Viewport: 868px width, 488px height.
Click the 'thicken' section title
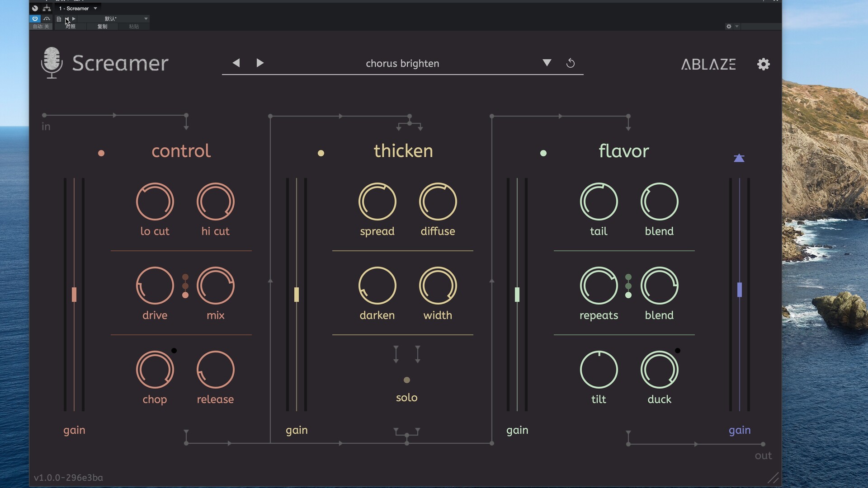403,151
